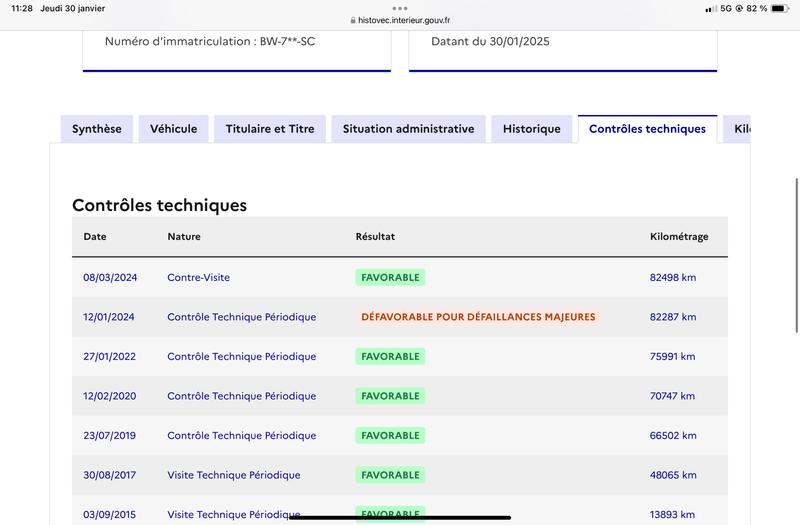Tap the cellular signal bars icon
This screenshot has height=525, width=800.
click(711, 9)
